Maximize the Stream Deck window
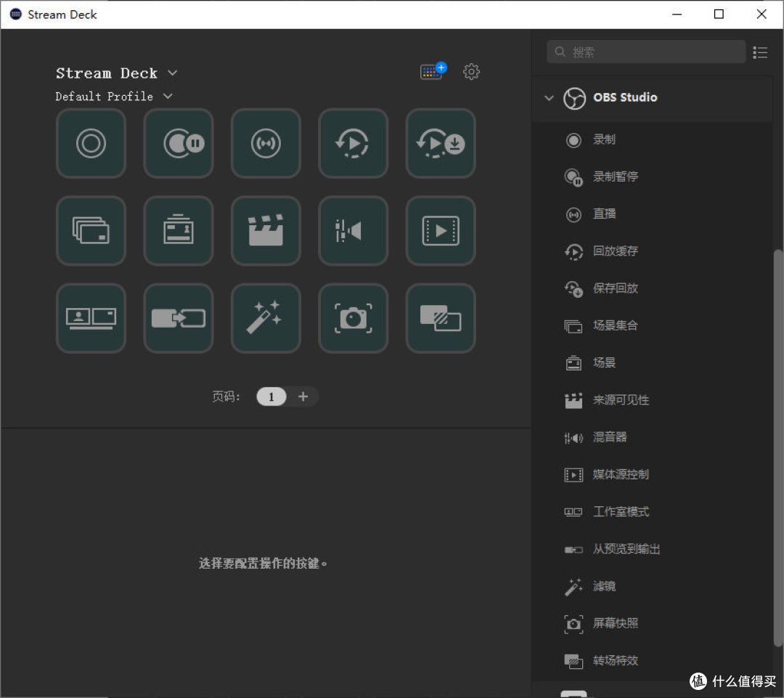784x698 pixels. (x=719, y=14)
